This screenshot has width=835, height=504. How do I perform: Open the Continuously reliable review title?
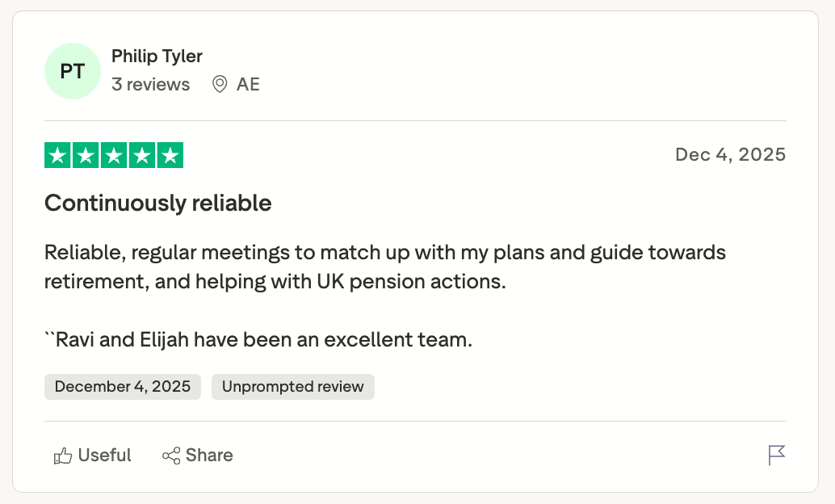click(158, 203)
